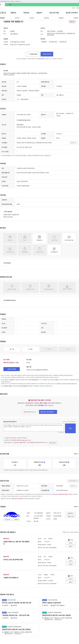Viewport: 79px width, 644px height.
Task: Click 새창보기 for 기술영업 직원 채용합니다 listing
Action: [71, 582]
